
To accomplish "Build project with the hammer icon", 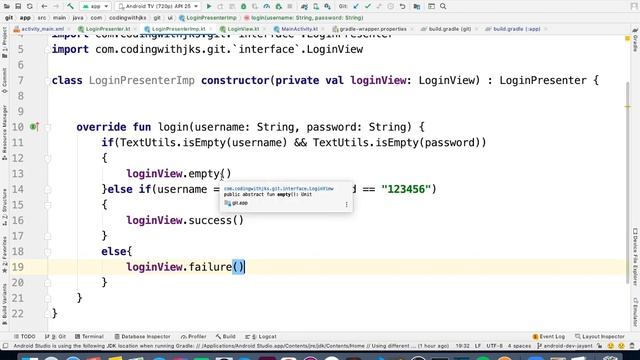I will tap(70, 7).
